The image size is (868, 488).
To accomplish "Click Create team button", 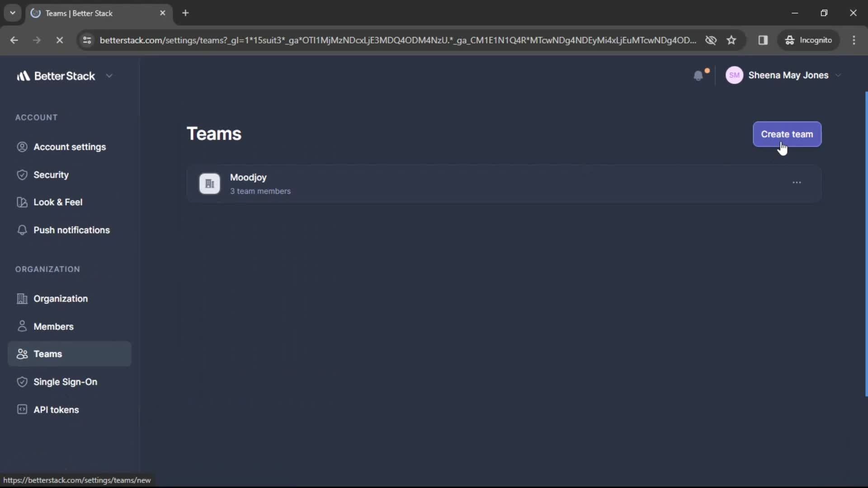I will tap(786, 133).
